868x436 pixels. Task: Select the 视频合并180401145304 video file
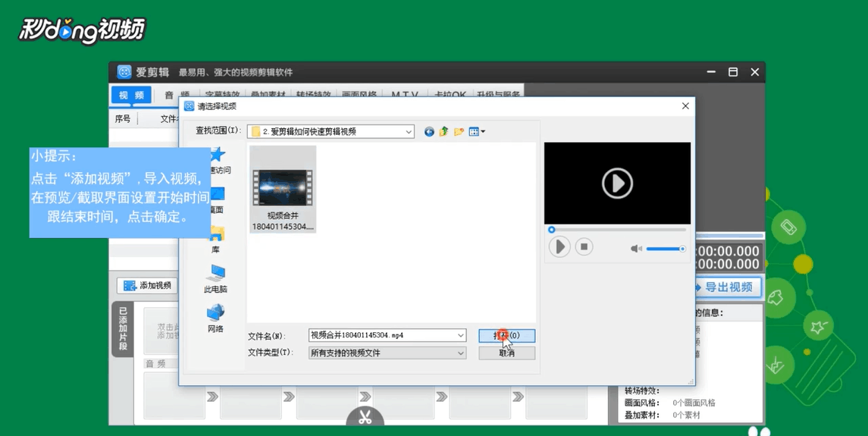(x=283, y=190)
